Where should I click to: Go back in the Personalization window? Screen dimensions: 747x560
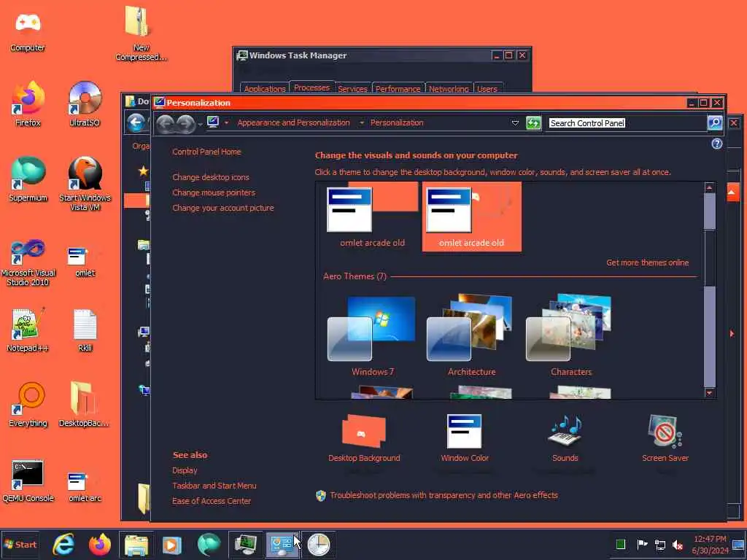coord(166,123)
